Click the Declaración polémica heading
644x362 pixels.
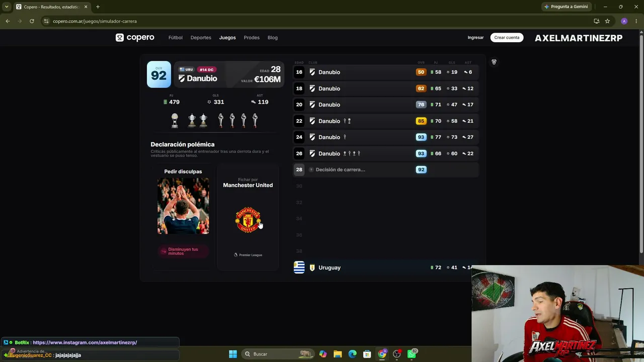coord(183,144)
